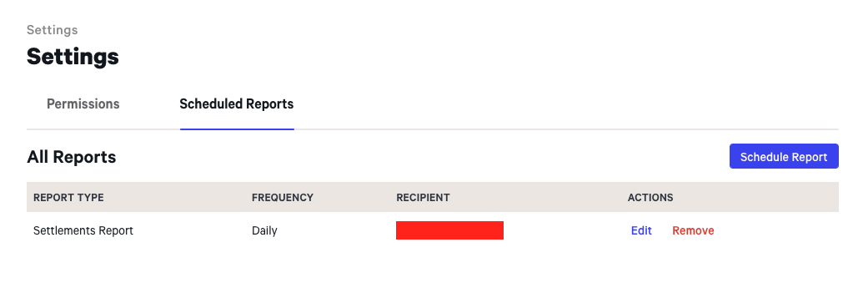Sort by the REPORT TYPE column header

pyautogui.click(x=68, y=198)
